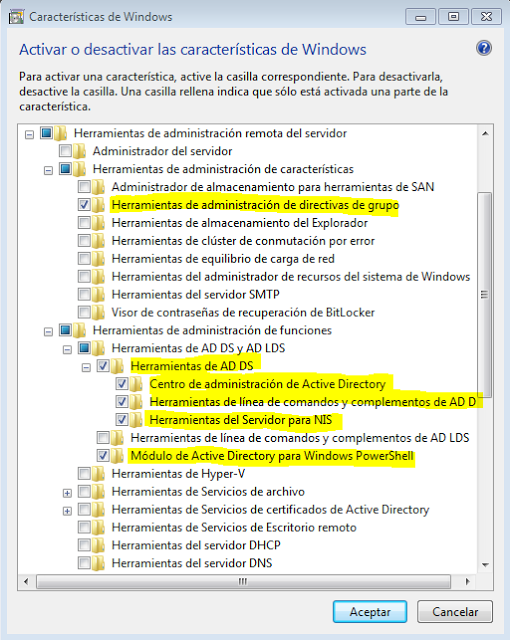The width and height of the screenshot is (510, 640).
Task: Click folder icon beside Administrador del servidor
Action: click(79, 151)
